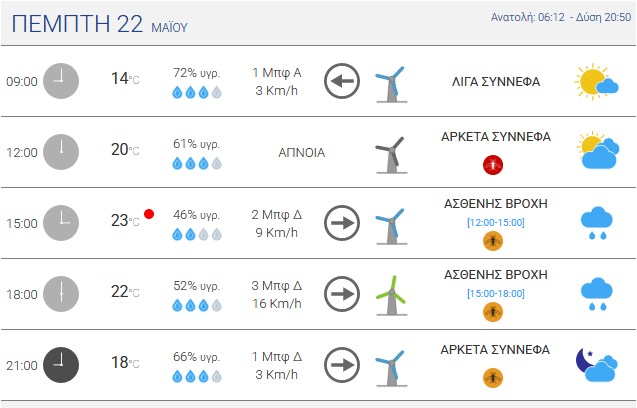
Task: Click the gray wind turbine at 12:00
Action: [x=392, y=155]
